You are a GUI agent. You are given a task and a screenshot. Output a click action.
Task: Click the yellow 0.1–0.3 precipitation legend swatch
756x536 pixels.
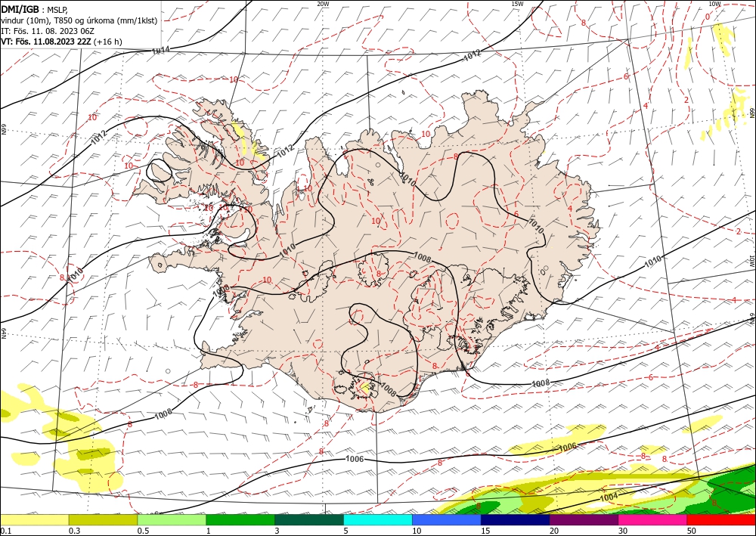[x=34, y=519]
